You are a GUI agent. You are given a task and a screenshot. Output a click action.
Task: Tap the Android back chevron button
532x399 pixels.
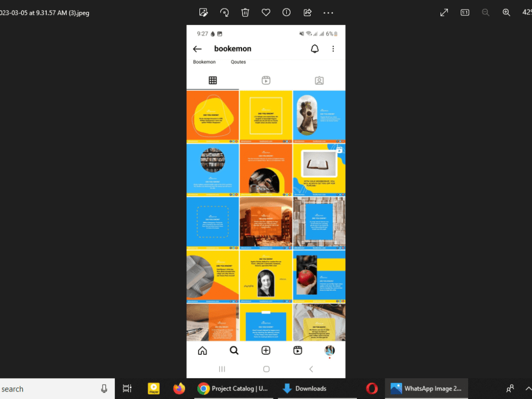click(x=311, y=369)
